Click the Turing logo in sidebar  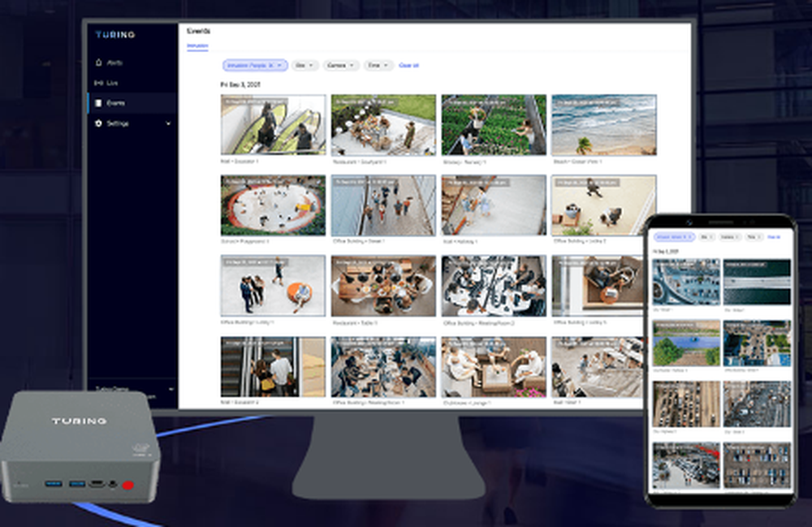tap(115, 35)
